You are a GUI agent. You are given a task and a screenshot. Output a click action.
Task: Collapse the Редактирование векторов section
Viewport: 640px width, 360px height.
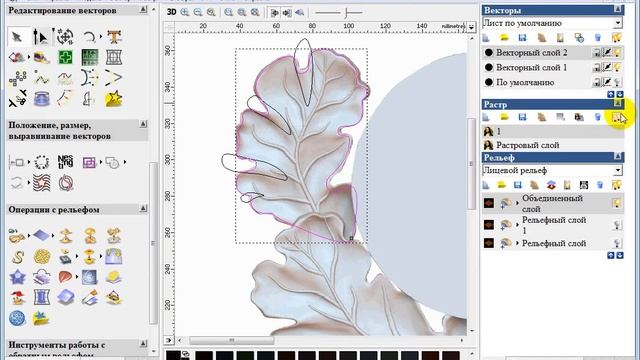[x=143, y=9]
